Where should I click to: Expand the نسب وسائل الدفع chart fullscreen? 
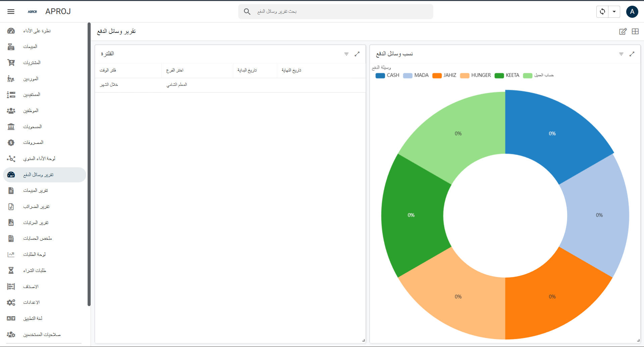click(632, 54)
